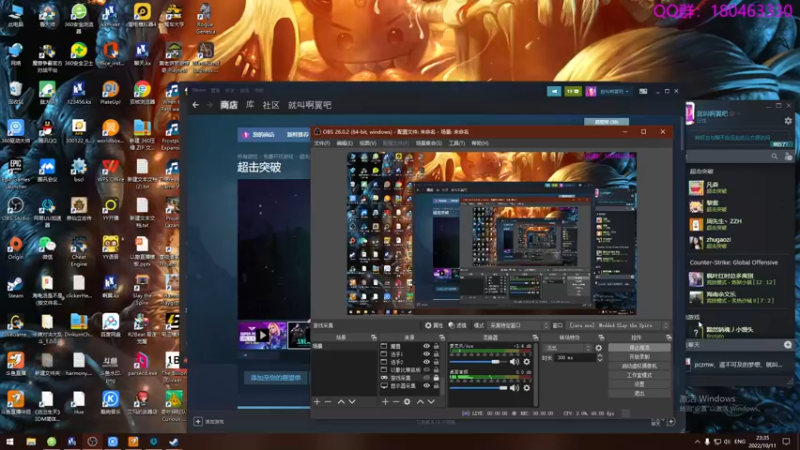The image size is (800, 450).
Task: Open the 工具(T) menu in OBS
Action: click(x=457, y=143)
